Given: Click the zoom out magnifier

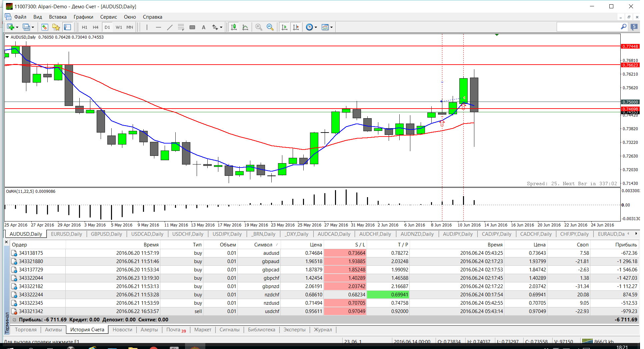Looking at the screenshot, I should [x=270, y=27].
